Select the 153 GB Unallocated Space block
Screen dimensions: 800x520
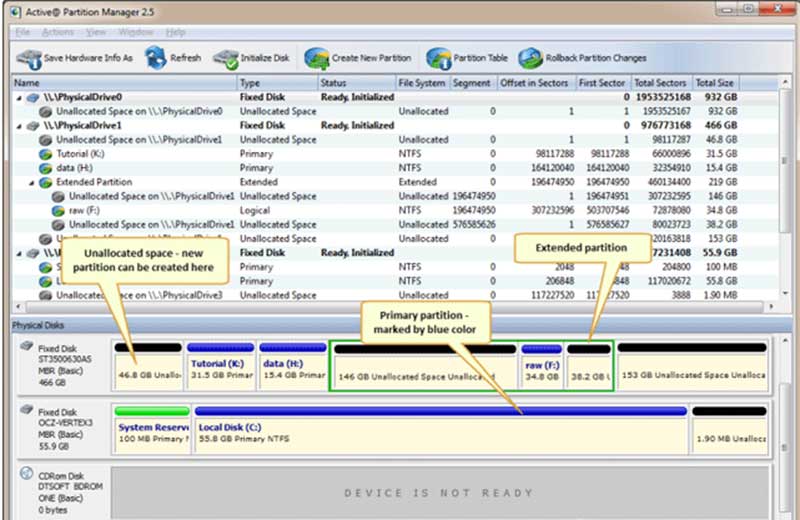click(692, 366)
